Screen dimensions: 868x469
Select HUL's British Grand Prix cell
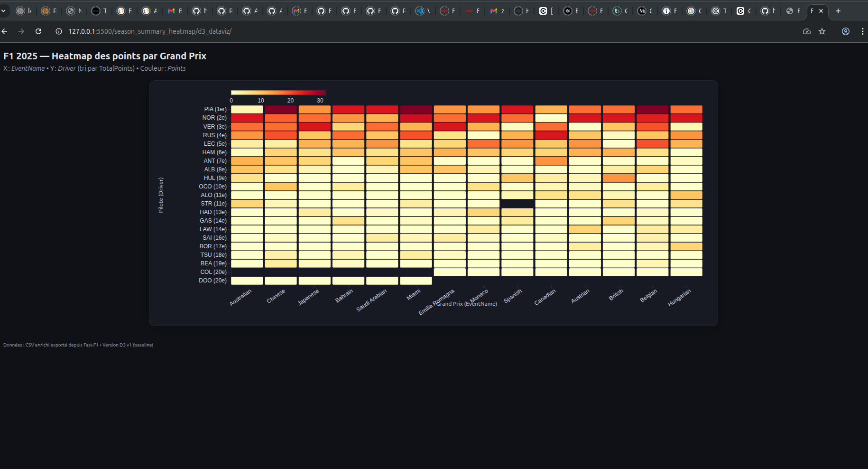pyautogui.click(x=619, y=178)
